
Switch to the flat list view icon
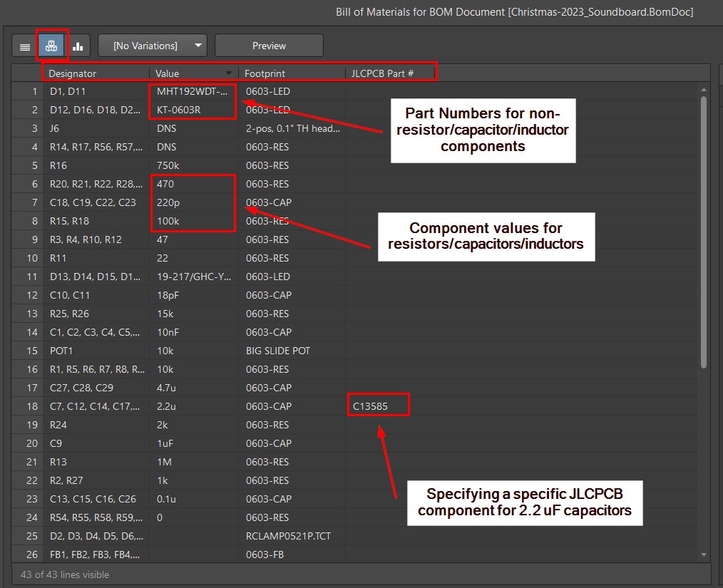25,46
